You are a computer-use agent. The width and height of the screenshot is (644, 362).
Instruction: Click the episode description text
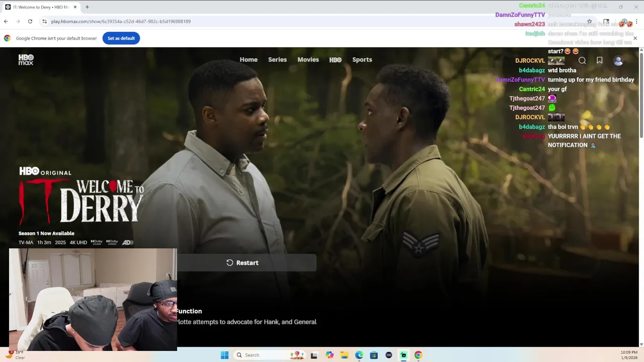pos(247,322)
